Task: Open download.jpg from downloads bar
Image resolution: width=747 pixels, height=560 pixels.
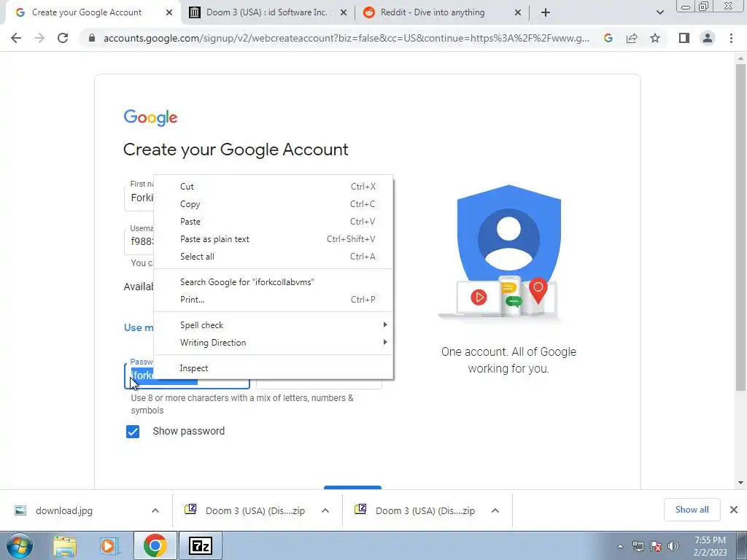Action: pyautogui.click(x=64, y=510)
